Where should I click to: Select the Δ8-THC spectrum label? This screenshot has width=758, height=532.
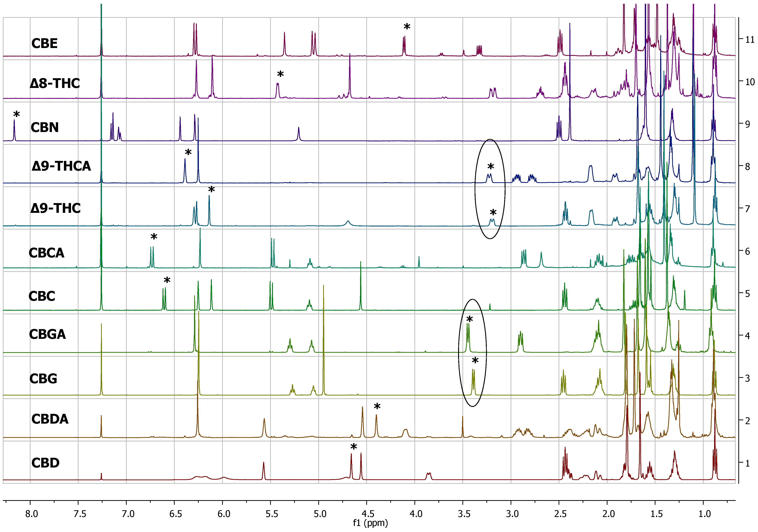pos(55,83)
